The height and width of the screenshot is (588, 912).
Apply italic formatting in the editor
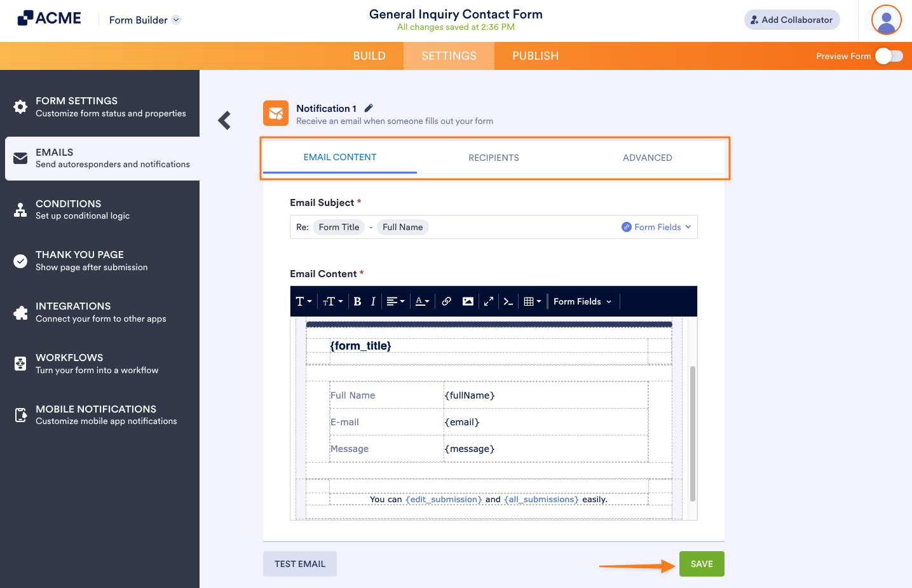tap(373, 301)
